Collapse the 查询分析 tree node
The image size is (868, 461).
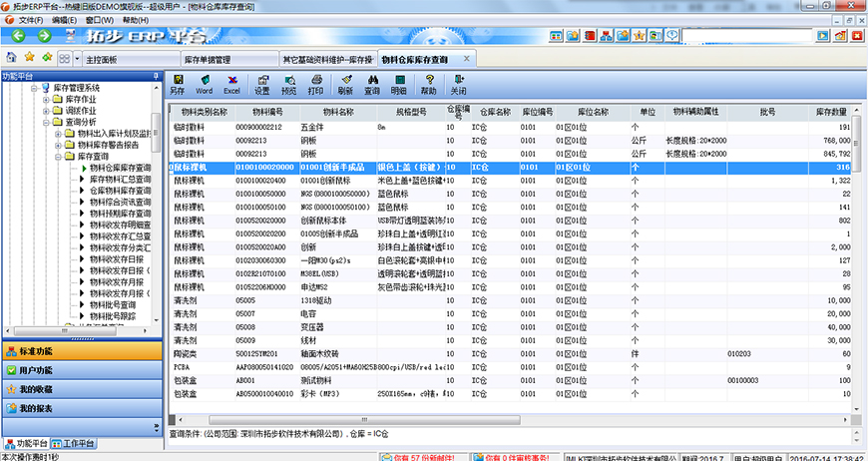point(46,122)
